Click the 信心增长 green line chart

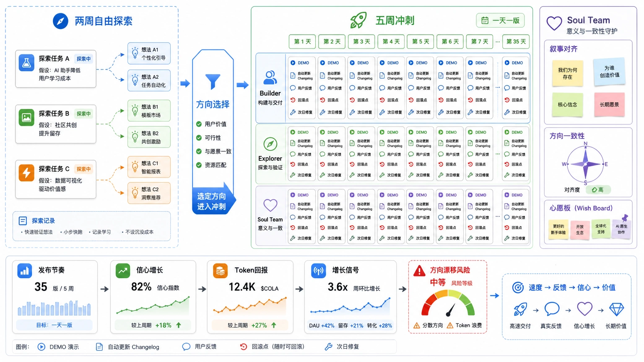pyautogui.click(x=153, y=305)
